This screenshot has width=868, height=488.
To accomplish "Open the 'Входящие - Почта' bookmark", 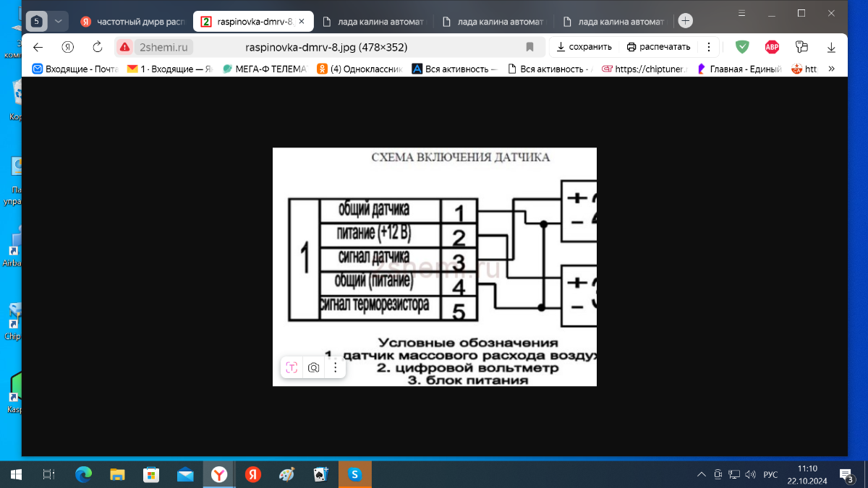I will [75, 69].
